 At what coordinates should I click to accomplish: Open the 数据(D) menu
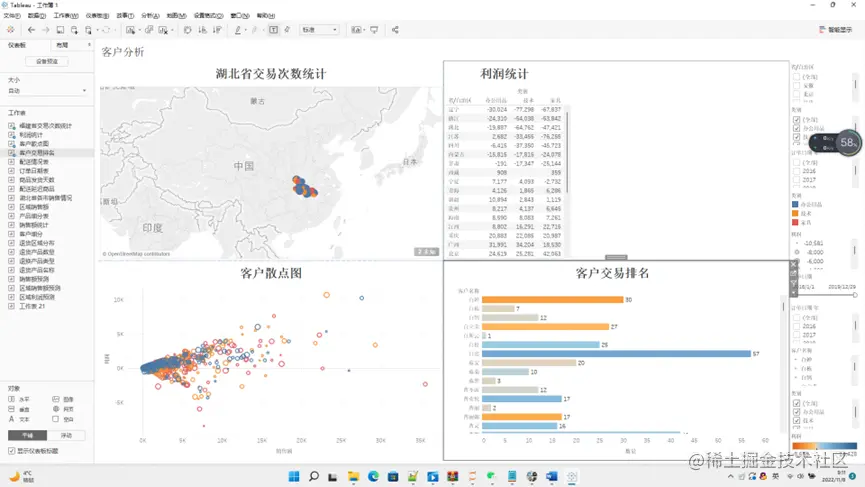coord(36,15)
